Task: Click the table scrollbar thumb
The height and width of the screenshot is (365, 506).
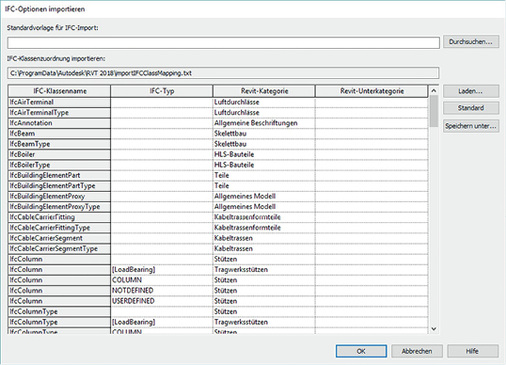Action: pyautogui.click(x=434, y=111)
